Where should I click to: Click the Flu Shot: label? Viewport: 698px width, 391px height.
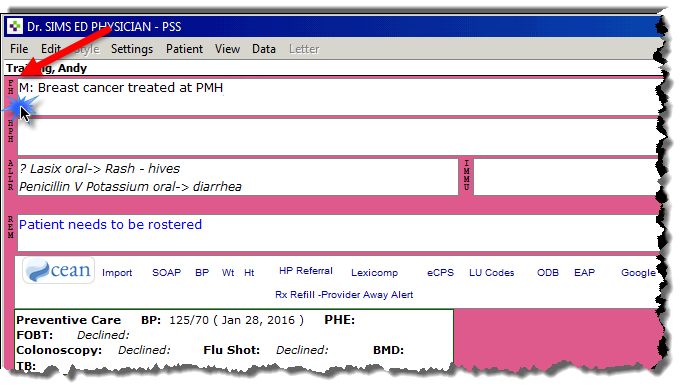(x=231, y=350)
